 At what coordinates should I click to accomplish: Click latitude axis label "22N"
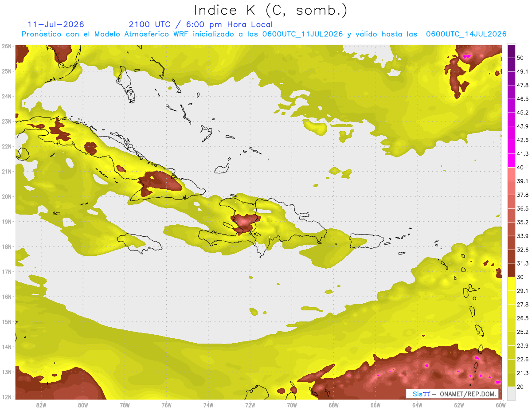coord(6,146)
